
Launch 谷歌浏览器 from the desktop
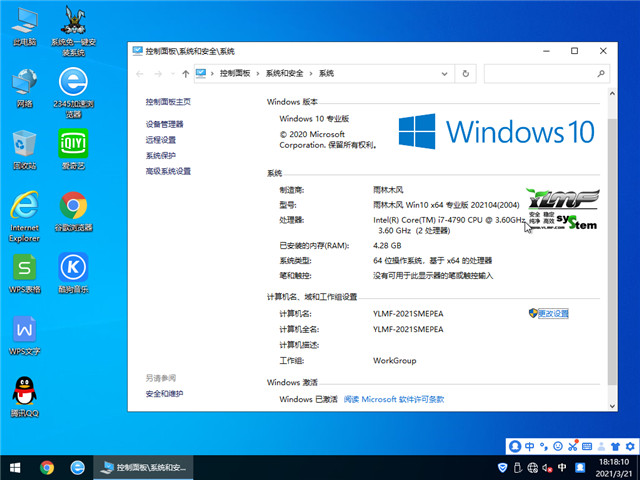coord(73,211)
